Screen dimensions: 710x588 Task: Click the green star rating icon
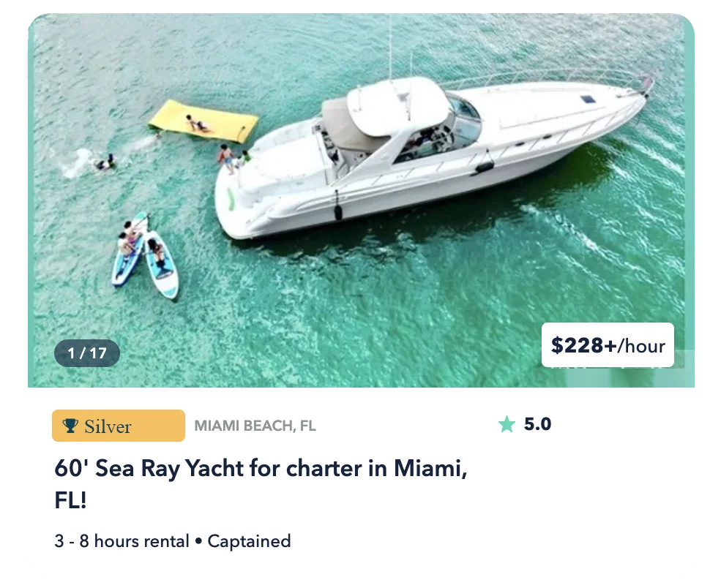507,424
